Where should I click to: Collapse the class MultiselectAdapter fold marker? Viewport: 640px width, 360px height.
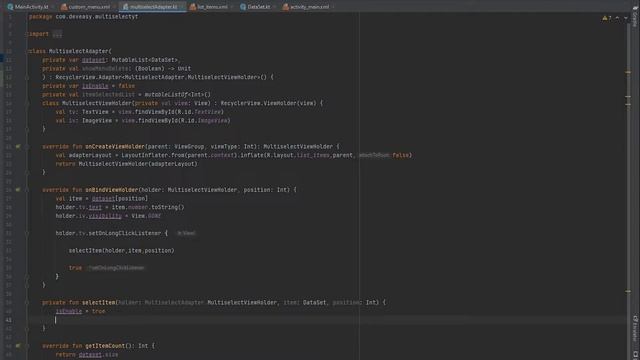[27, 51]
